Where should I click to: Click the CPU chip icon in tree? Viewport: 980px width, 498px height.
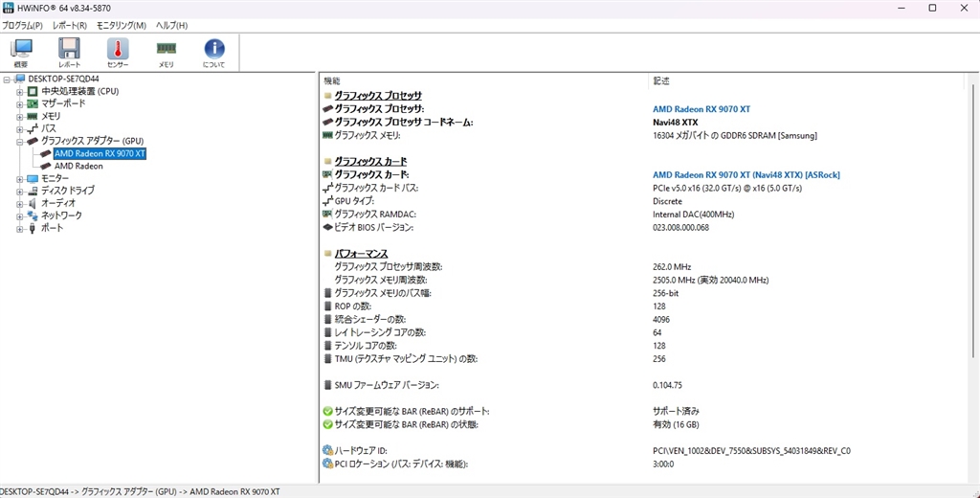tap(33, 91)
